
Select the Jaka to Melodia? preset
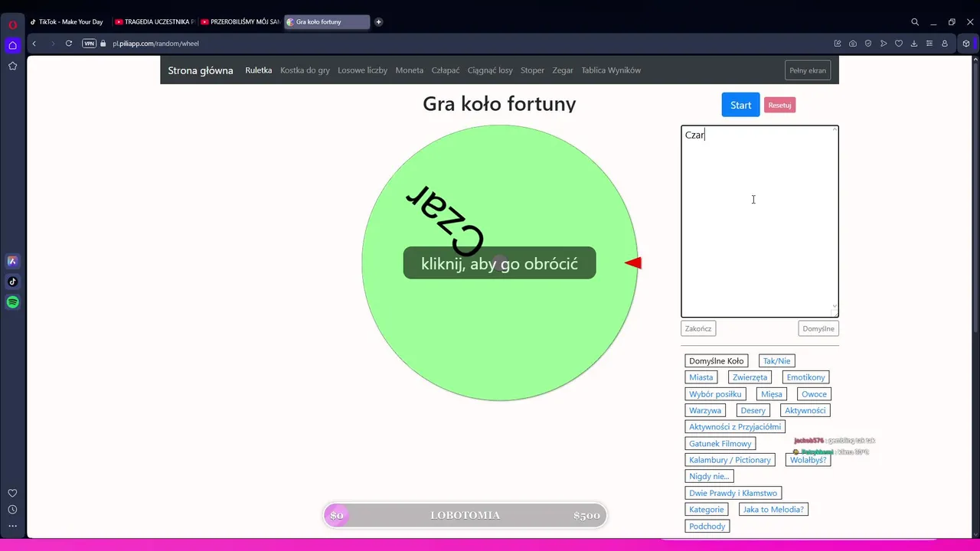[773, 510]
